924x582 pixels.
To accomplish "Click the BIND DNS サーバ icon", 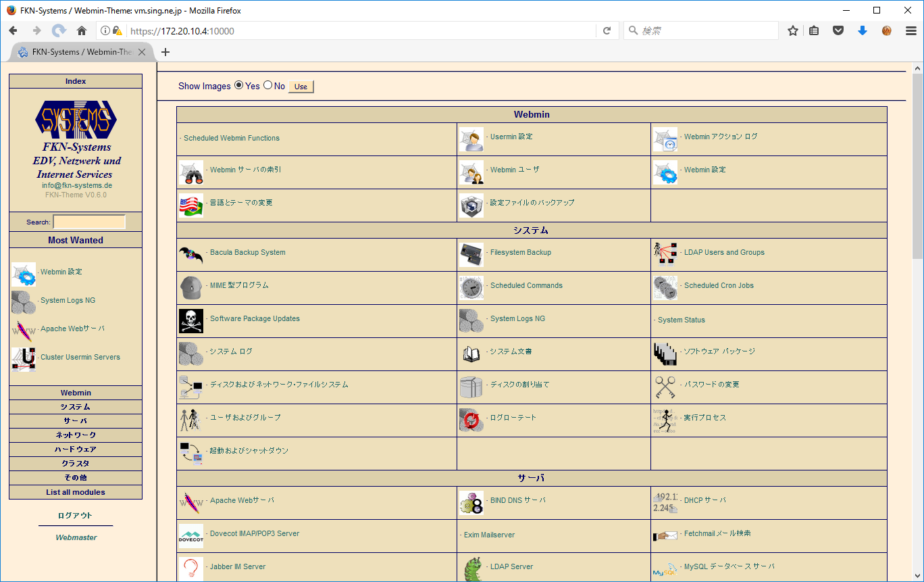I will (x=471, y=504).
